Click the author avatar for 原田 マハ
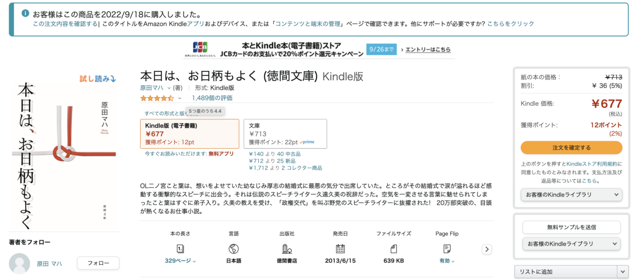644x280 pixels. [x=20, y=263]
